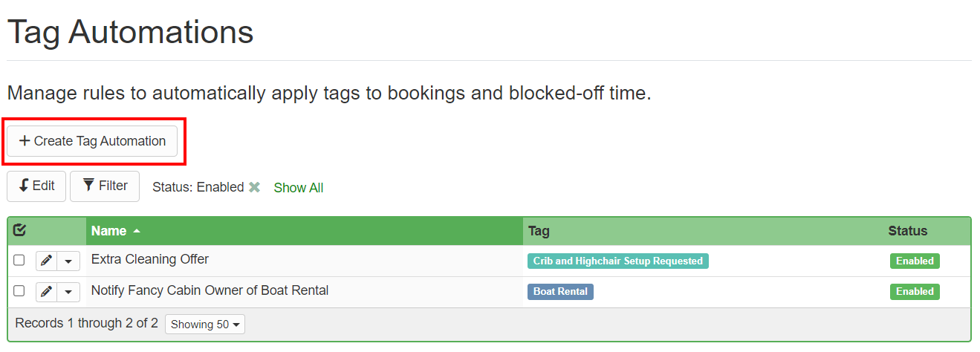Click the plus Create Tag Automation button

click(92, 141)
